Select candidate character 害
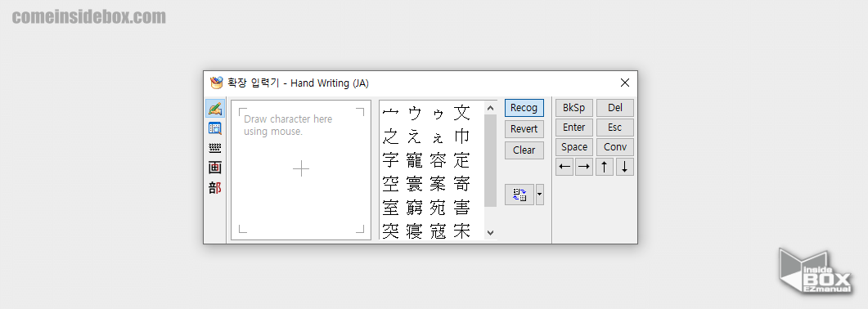The width and height of the screenshot is (868, 309). tap(461, 208)
